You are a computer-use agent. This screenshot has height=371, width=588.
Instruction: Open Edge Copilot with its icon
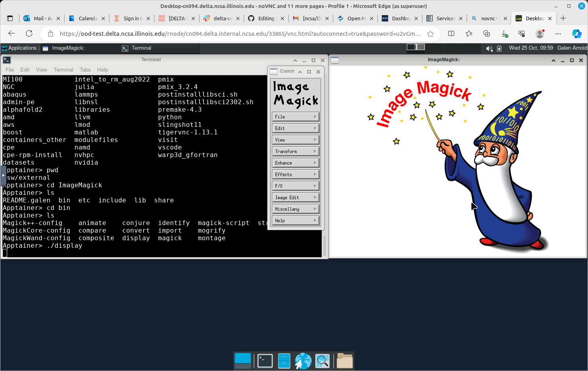pyautogui.click(x=577, y=34)
